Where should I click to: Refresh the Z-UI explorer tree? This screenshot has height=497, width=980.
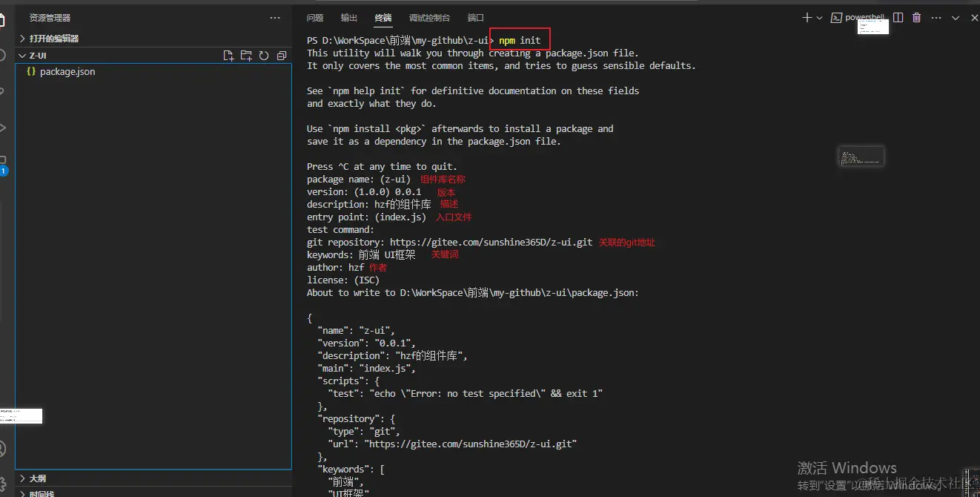click(264, 56)
